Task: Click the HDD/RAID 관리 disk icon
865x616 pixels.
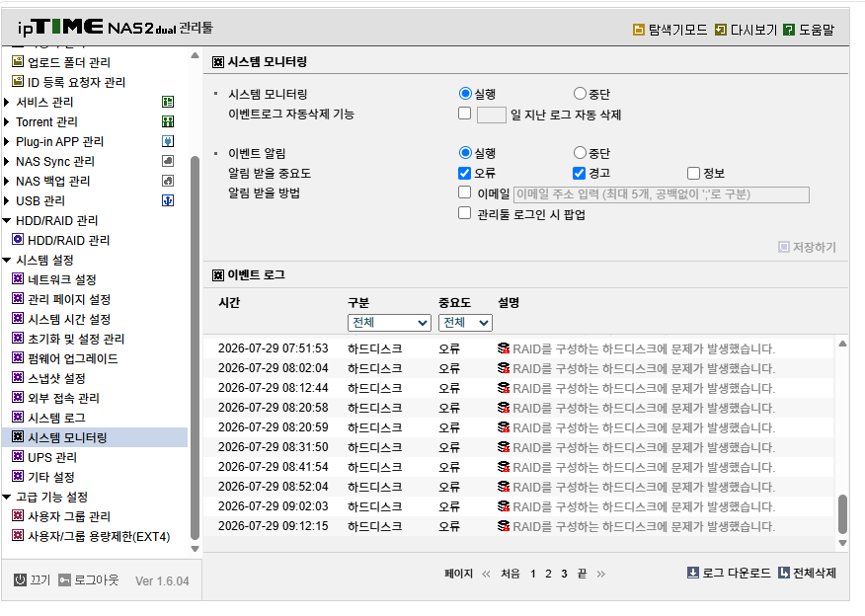Action: coord(18,239)
